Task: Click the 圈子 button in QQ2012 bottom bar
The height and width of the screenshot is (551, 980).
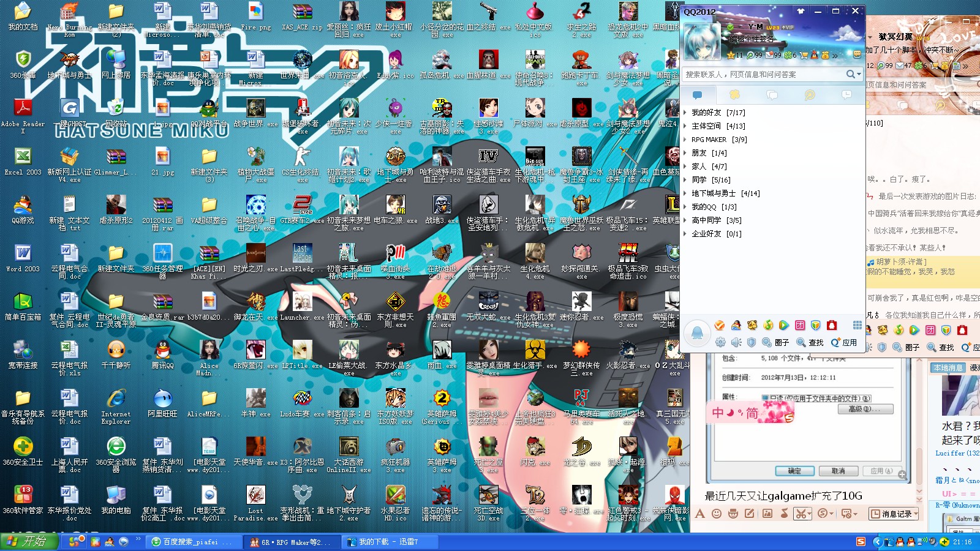Action: coord(774,342)
